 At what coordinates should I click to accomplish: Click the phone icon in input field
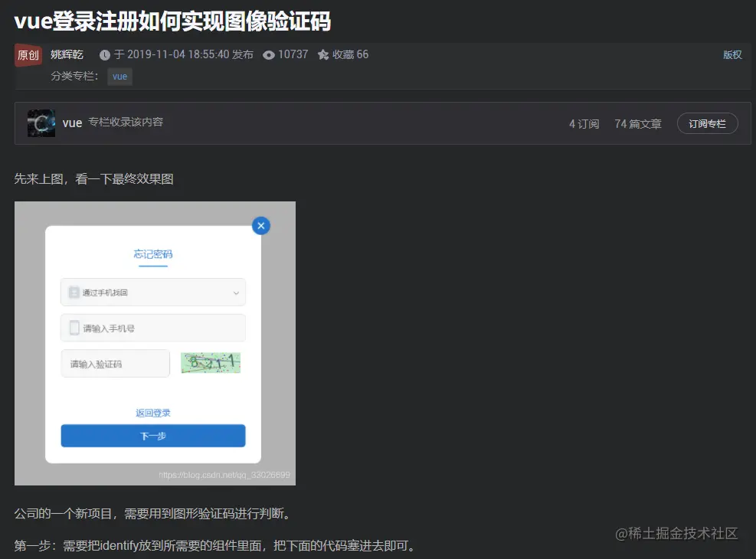click(74, 329)
